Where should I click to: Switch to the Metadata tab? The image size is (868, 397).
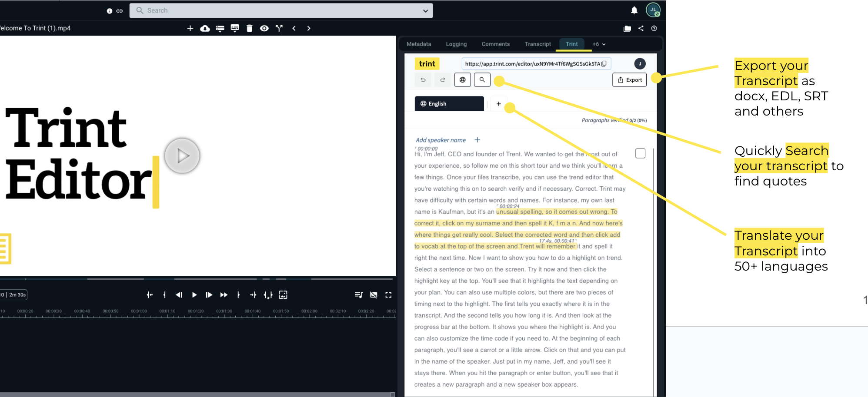[419, 44]
